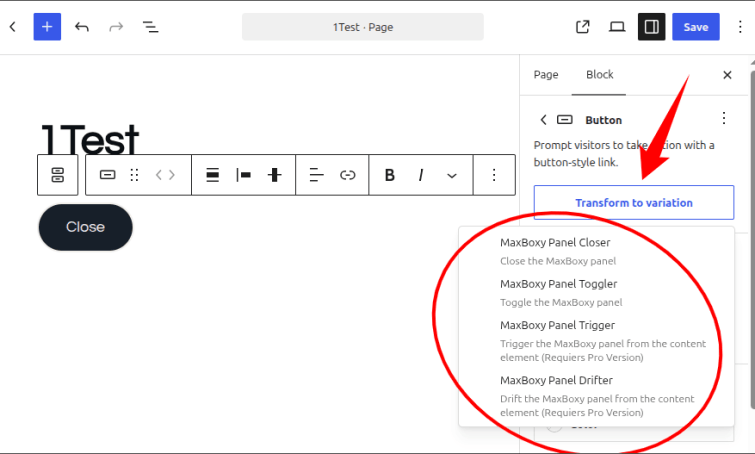Close the settings sidebar
This screenshot has height=454, width=755.
pos(727,75)
